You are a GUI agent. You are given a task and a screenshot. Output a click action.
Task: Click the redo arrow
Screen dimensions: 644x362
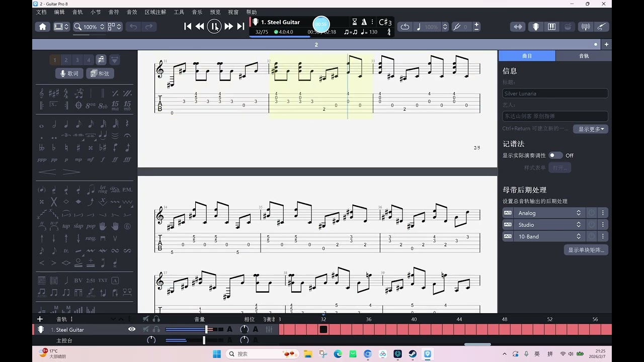[149, 27]
